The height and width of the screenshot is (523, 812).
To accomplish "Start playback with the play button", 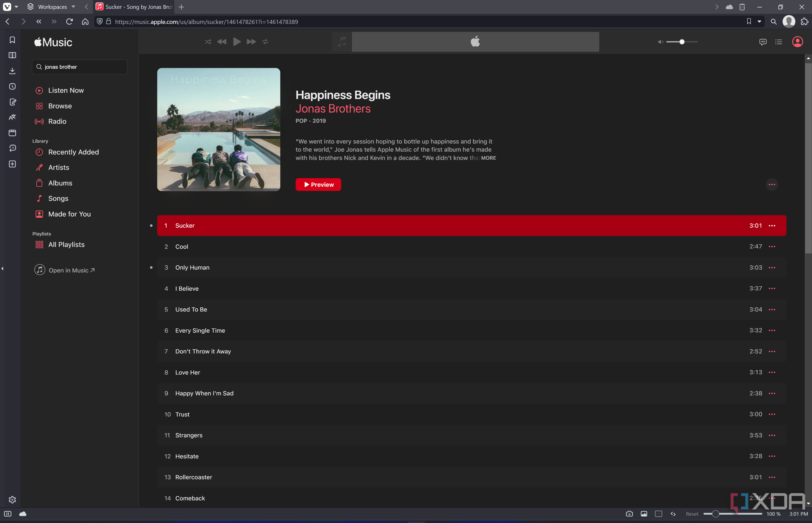I will point(237,41).
